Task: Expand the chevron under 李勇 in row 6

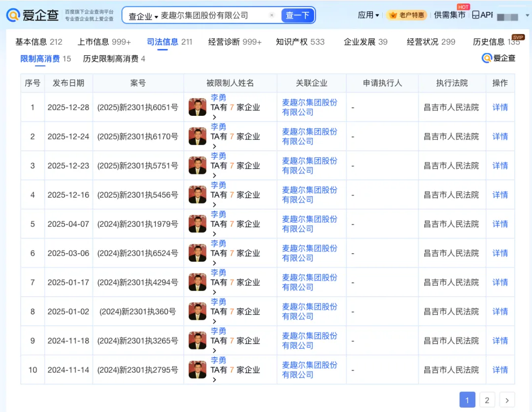Action: tap(214, 263)
